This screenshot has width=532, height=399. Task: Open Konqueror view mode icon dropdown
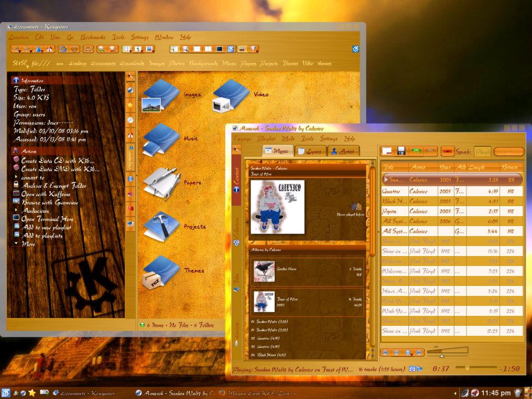click(x=126, y=49)
